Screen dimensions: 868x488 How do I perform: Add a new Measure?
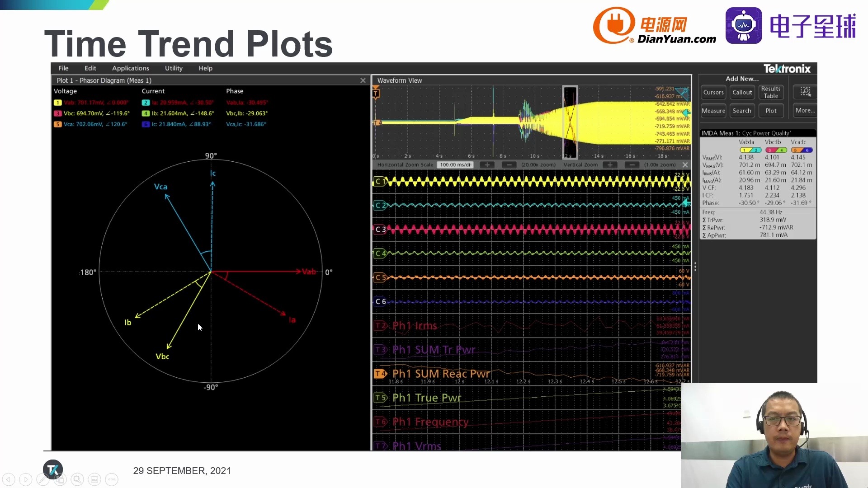713,111
